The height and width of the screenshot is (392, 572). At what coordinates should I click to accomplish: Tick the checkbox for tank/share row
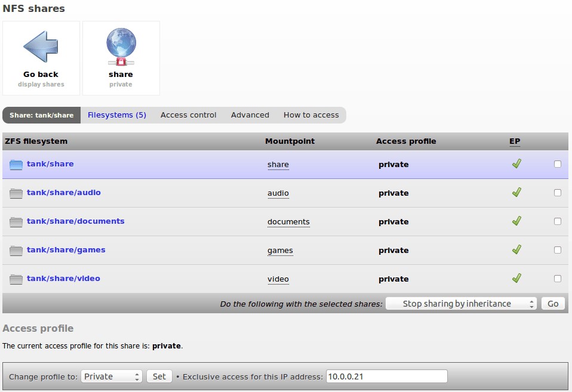(558, 164)
